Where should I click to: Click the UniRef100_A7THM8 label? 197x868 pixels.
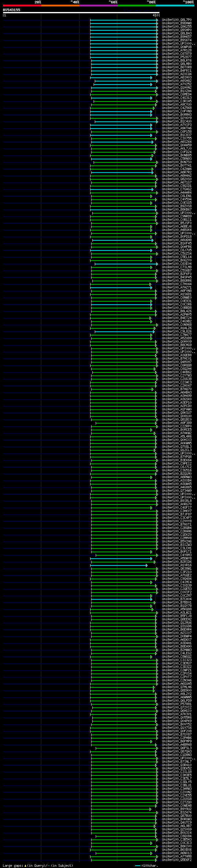click(x=177, y=856)
